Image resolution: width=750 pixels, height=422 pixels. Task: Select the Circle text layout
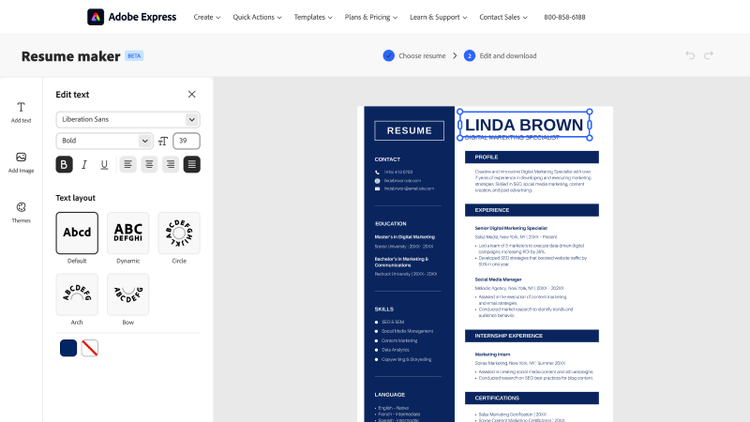[x=179, y=233]
